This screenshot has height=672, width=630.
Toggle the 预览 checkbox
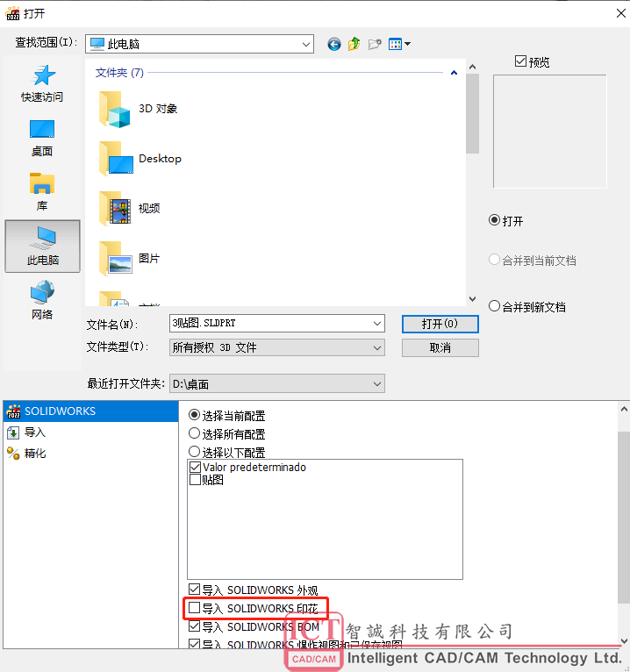520,61
